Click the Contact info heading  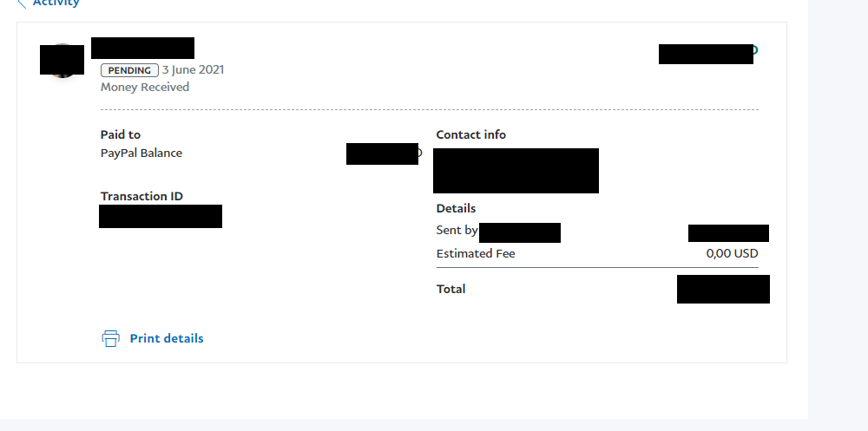471,134
